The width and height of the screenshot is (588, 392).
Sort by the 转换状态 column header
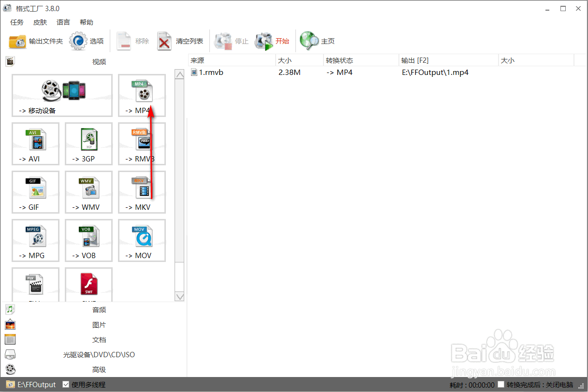(361, 60)
